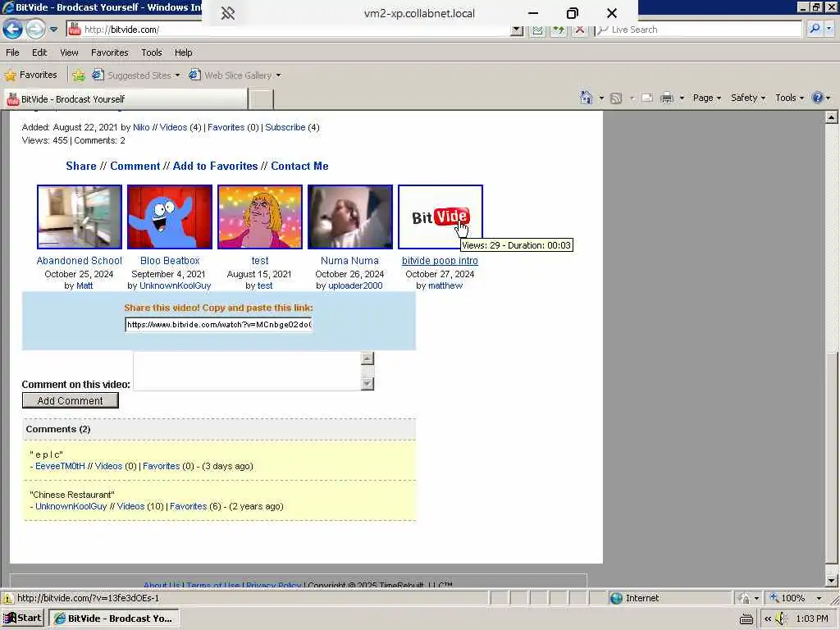Click the red Stop loading icon
This screenshot has height=630, width=840.
point(579,30)
